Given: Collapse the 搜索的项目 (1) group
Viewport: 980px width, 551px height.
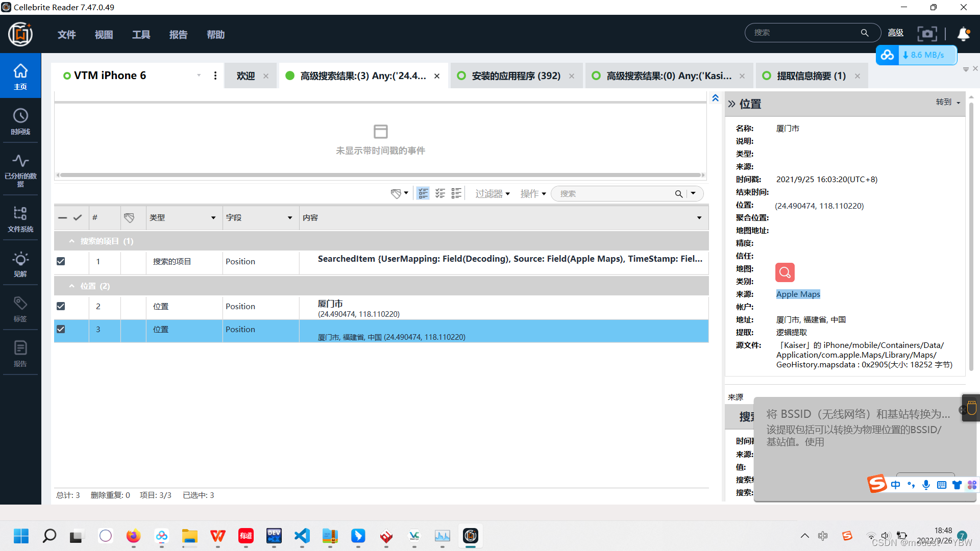Looking at the screenshot, I should 72,241.
